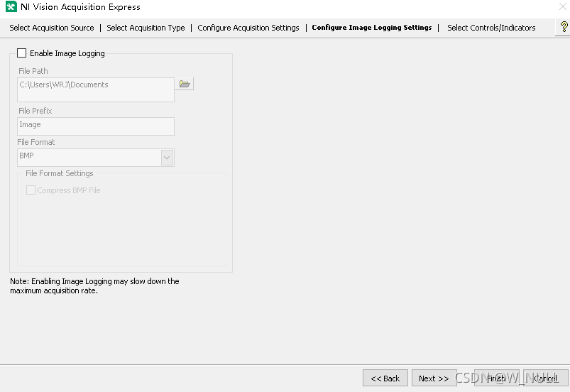Toggle Compress BMP File checkbox
The image size is (570, 392).
tap(31, 190)
